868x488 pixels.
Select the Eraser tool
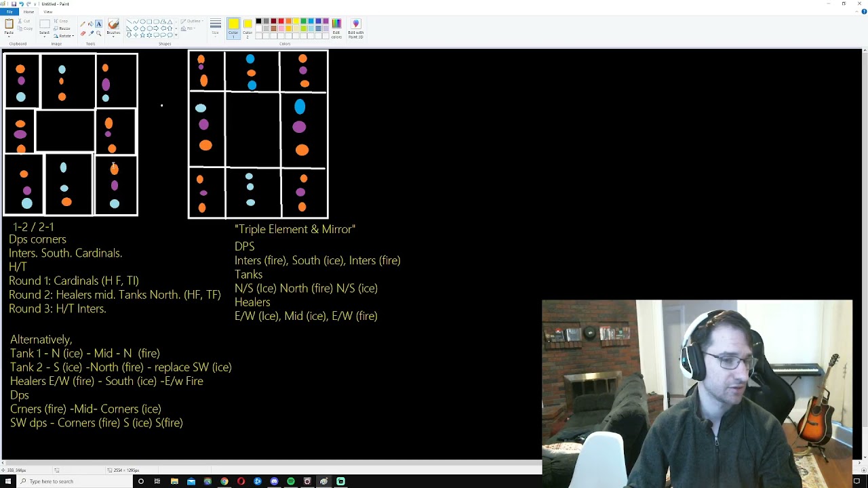pos(83,33)
